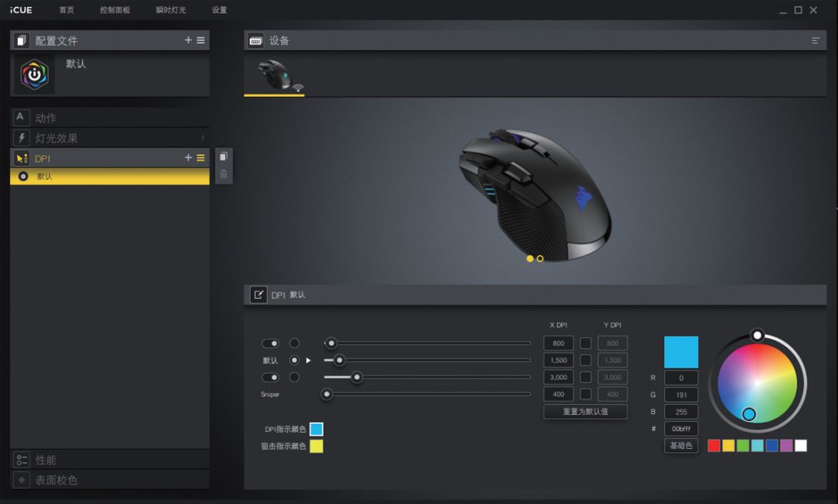Select the wireless mouse device thumbnail
This screenshot has height=504, width=838.
click(x=275, y=75)
